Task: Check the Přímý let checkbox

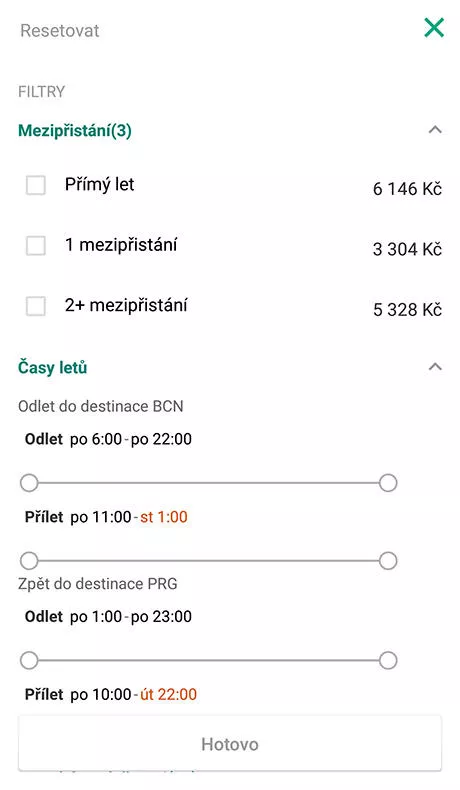Action: tap(36, 185)
